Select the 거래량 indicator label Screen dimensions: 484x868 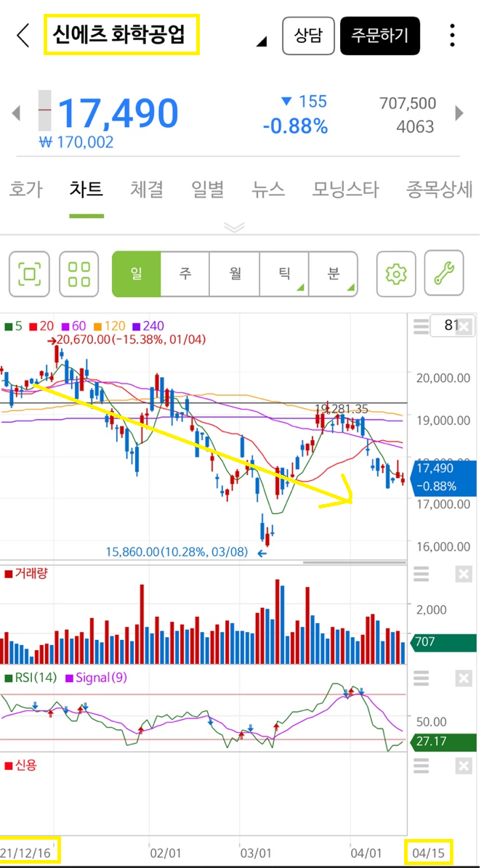(x=26, y=573)
